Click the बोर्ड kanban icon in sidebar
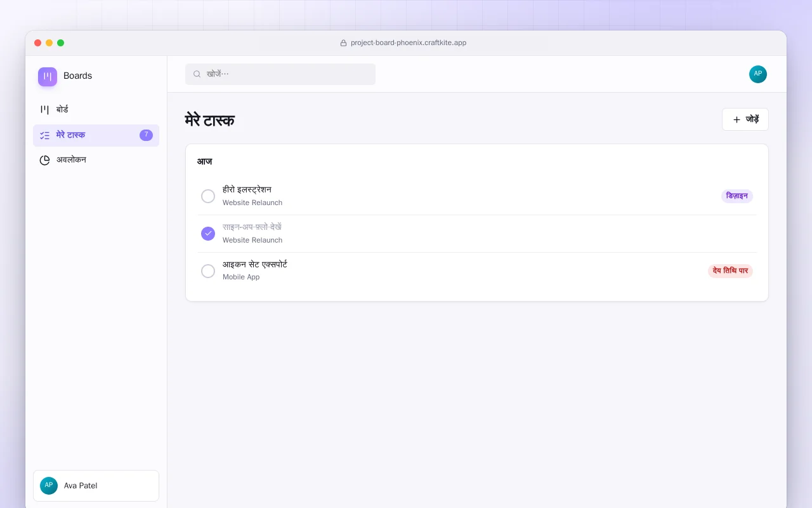Image resolution: width=812 pixels, height=508 pixels. click(x=44, y=110)
